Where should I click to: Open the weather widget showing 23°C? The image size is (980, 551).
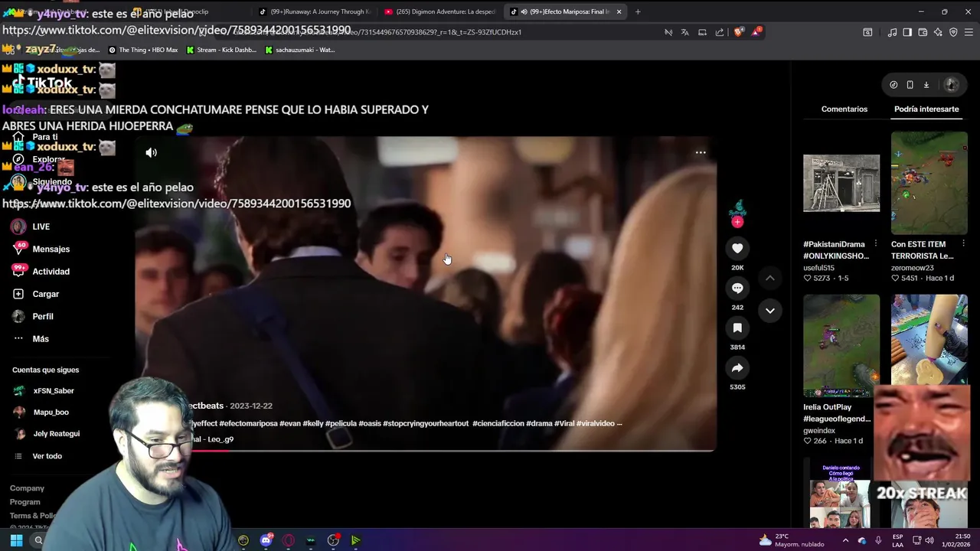(x=792, y=540)
